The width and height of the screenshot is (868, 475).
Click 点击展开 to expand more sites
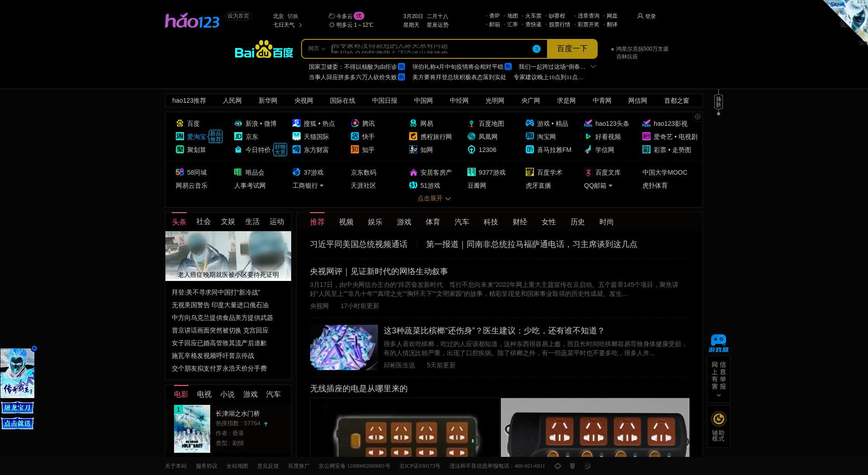[x=434, y=199]
